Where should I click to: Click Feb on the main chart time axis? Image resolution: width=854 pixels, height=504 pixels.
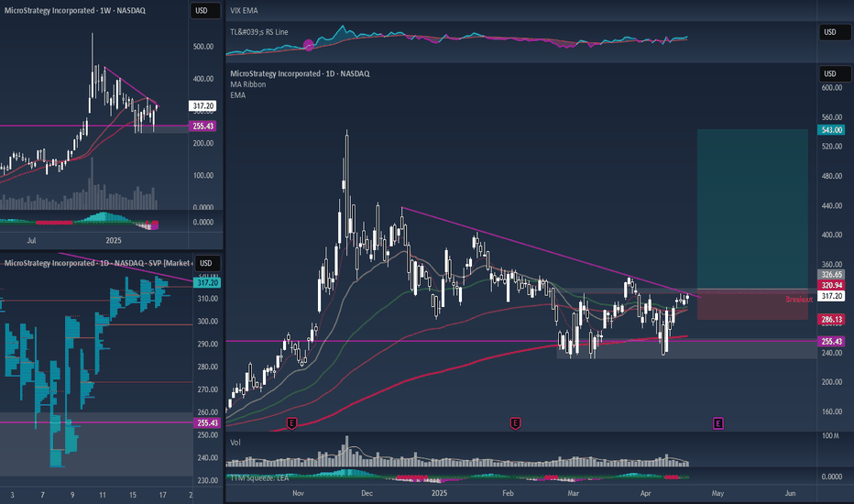(x=508, y=493)
